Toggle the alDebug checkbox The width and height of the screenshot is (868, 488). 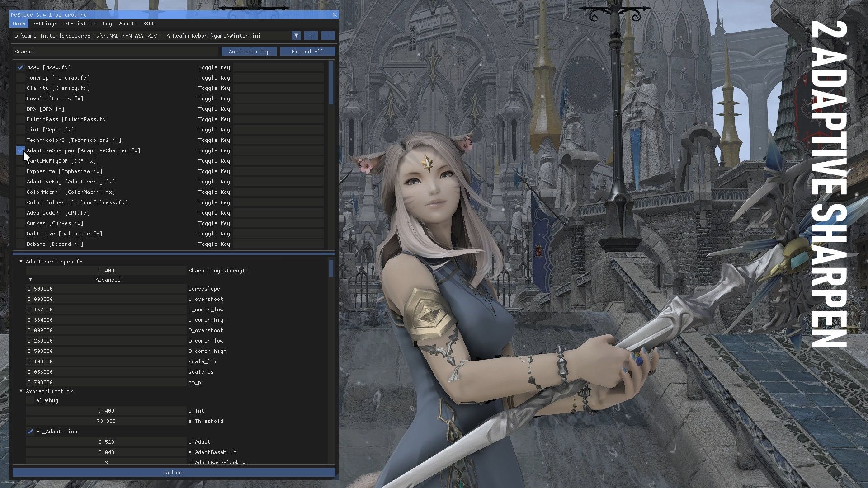(30, 400)
